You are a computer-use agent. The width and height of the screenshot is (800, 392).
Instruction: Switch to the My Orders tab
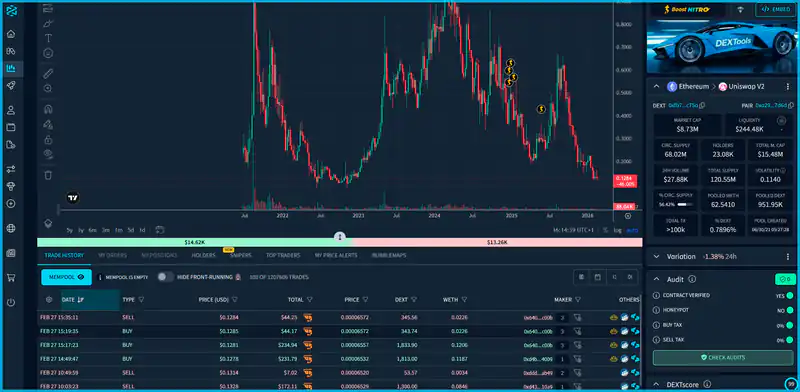pyautogui.click(x=112, y=255)
